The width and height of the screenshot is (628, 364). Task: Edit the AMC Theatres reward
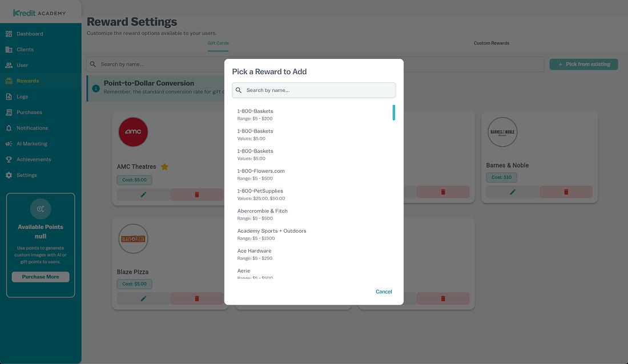click(x=143, y=195)
